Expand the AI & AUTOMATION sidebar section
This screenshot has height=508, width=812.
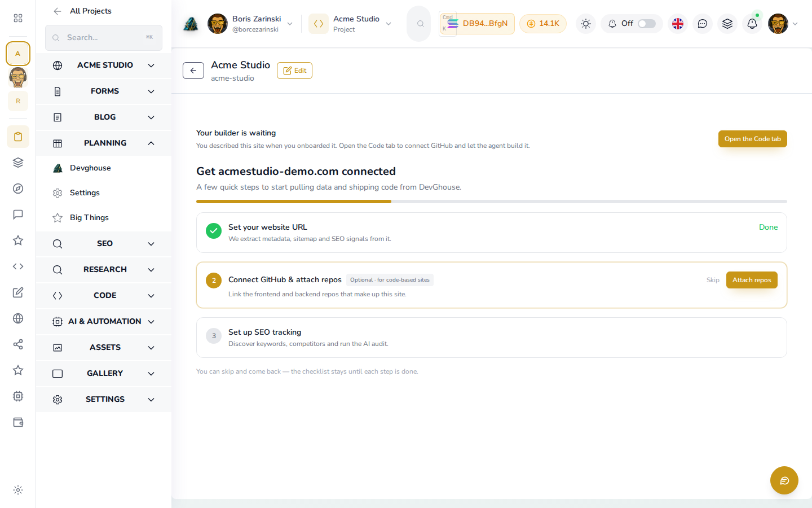[104, 322]
